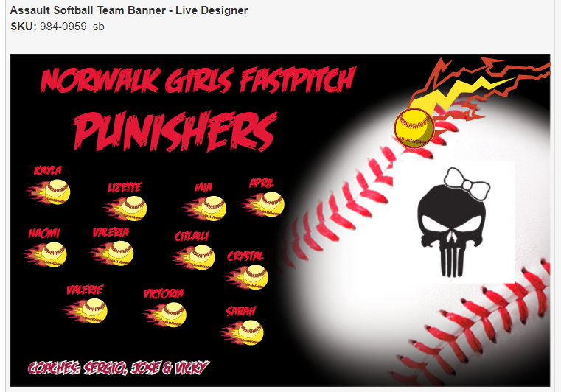Viewport: 561px width, 392px height.
Task: Select the 'COACHES: SERGIO, JOSE & VICKY' text
Action: tap(119, 368)
